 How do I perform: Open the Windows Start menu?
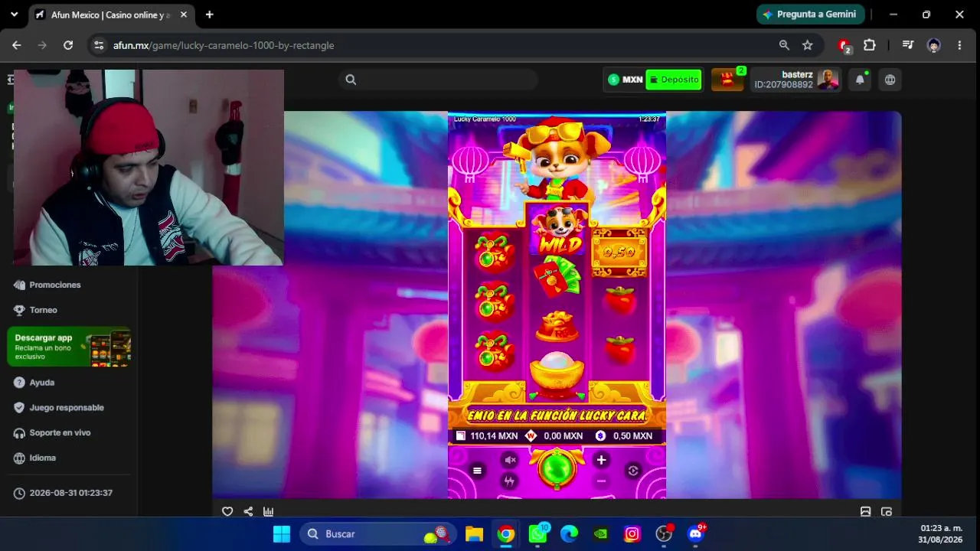[x=282, y=534]
